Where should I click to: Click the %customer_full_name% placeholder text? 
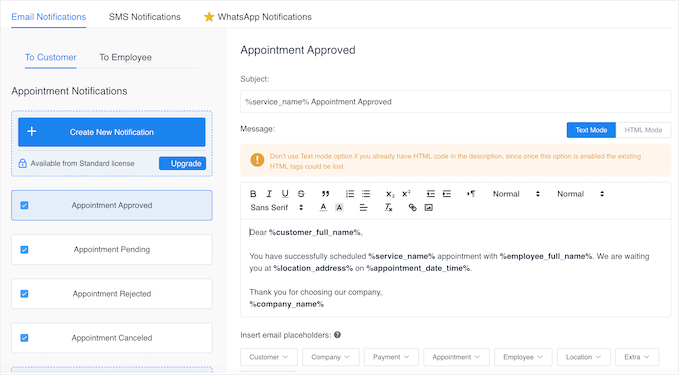pyautogui.click(x=315, y=232)
